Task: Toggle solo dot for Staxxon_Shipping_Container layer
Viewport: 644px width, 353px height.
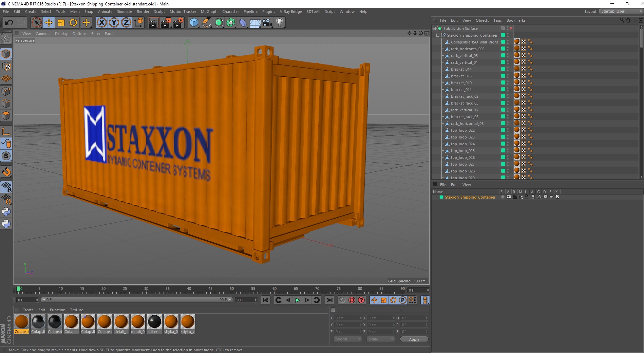Action: coord(503,197)
